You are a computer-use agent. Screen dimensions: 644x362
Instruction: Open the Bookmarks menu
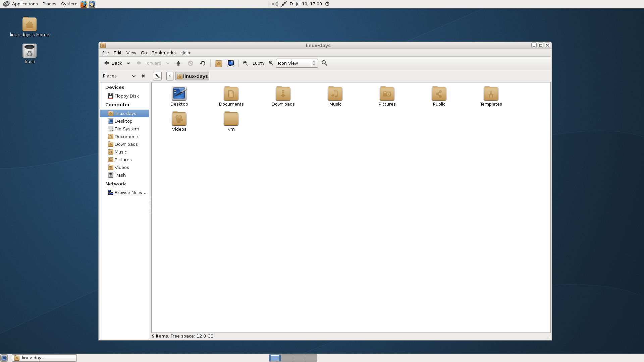(163, 53)
